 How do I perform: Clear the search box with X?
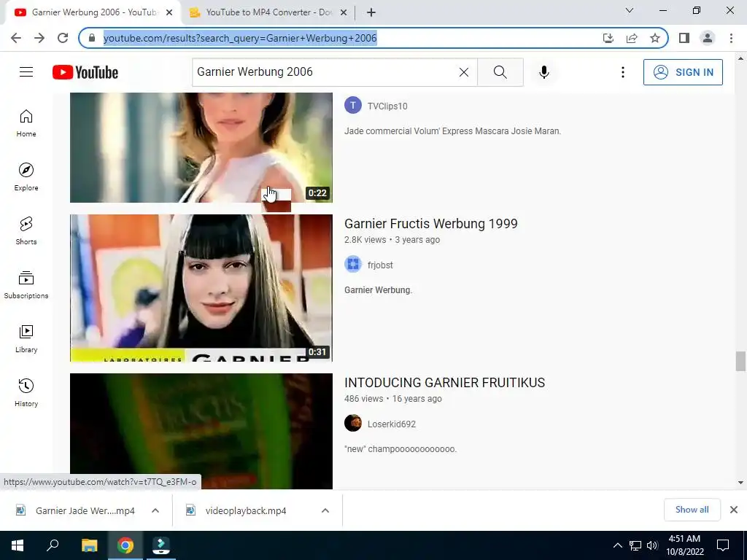coord(463,72)
